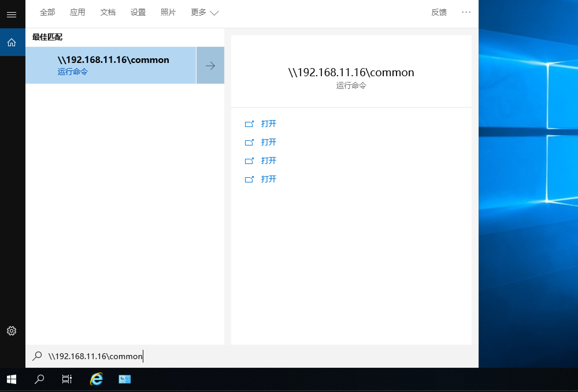Open the settings gear in sidebar
Viewport: 578px width, 392px height.
12,331
